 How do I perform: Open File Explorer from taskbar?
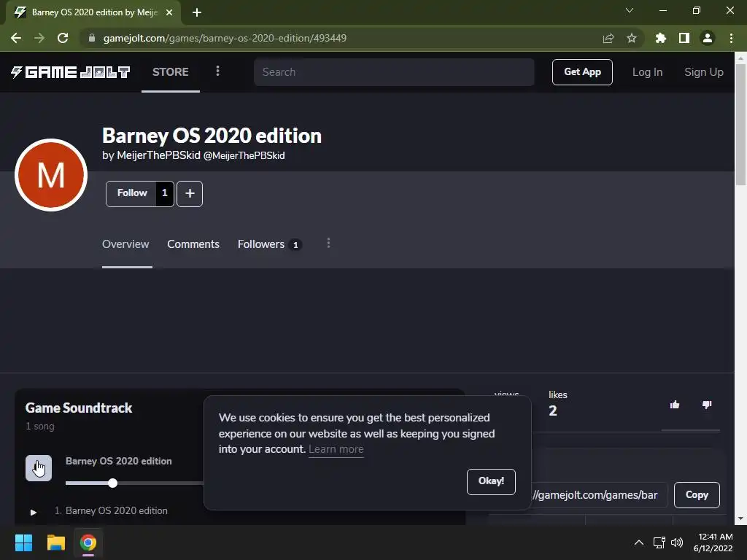tap(55, 542)
